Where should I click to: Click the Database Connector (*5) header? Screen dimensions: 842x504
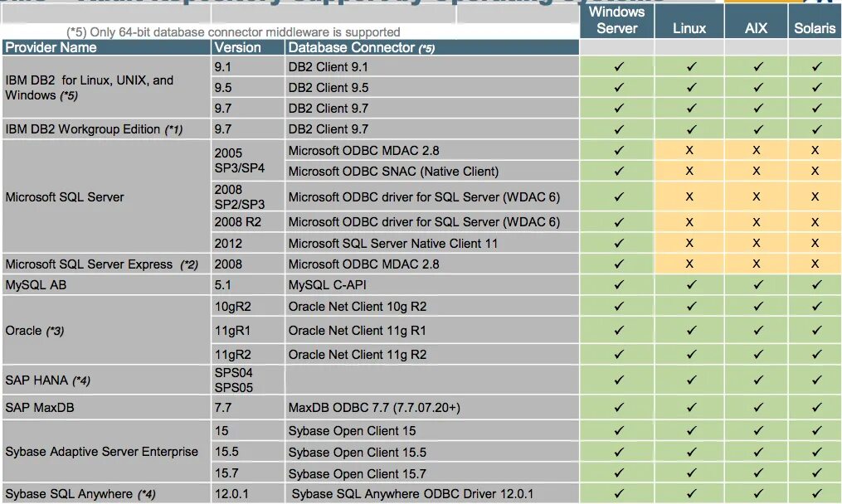pos(431,47)
